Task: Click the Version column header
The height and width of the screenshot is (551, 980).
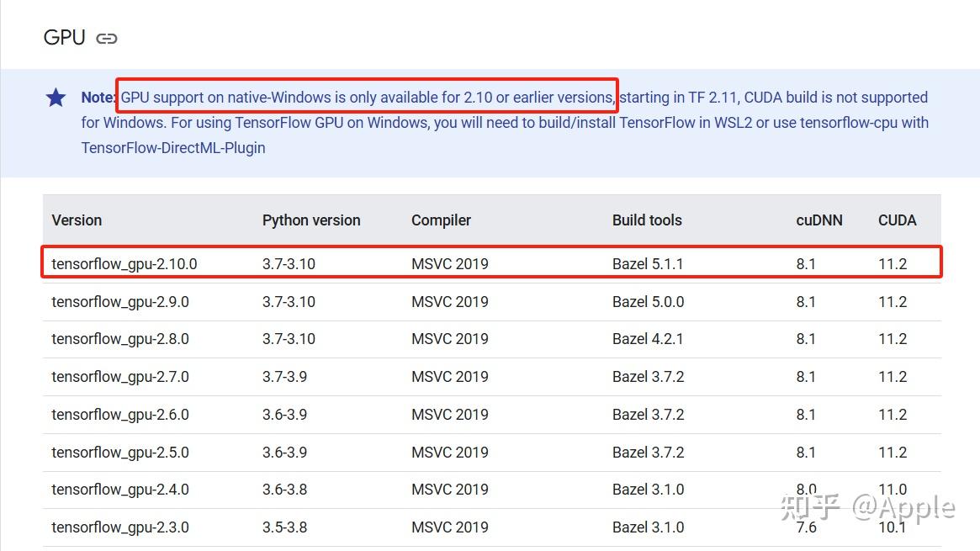Action: (77, 220)
